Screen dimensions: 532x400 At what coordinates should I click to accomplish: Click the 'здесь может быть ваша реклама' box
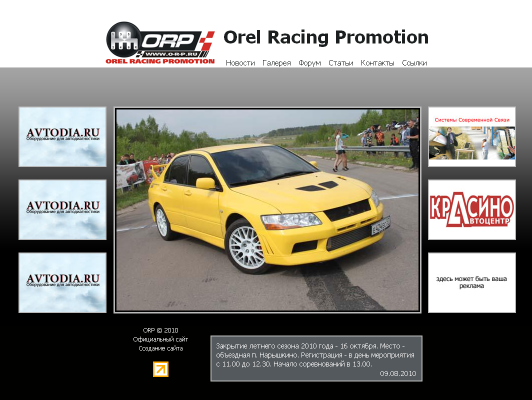click(x=472, y=282)
